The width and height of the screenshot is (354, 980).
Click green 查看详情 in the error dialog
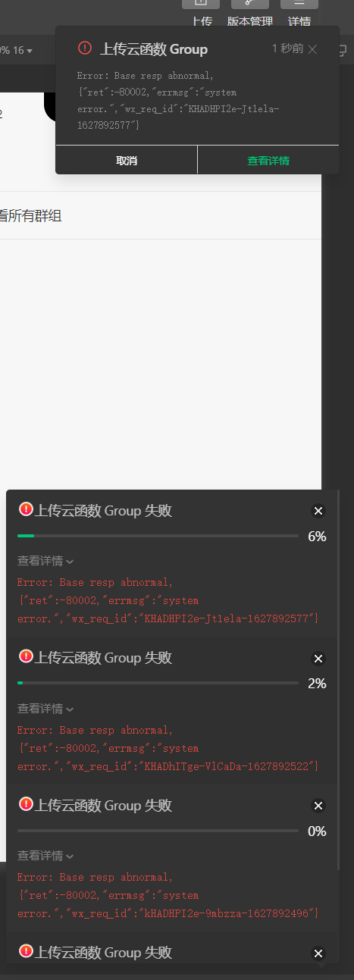(268, 161)
